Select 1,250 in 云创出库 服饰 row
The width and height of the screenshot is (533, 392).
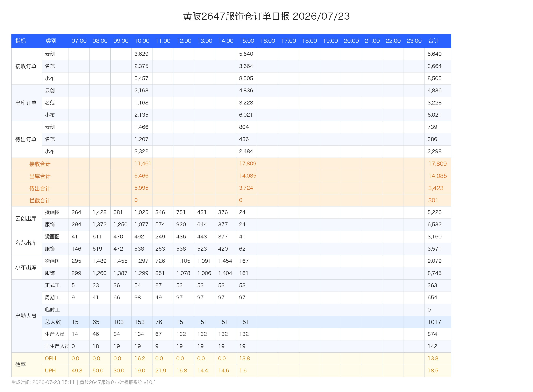click(x=120, y=225)
